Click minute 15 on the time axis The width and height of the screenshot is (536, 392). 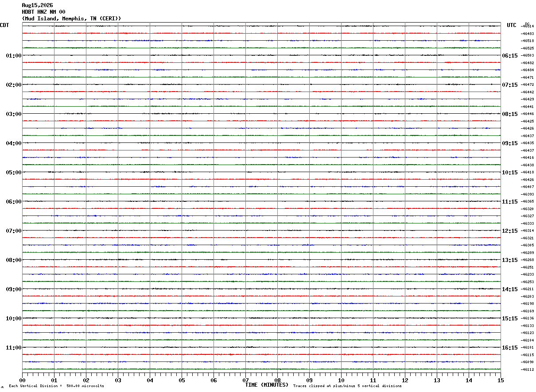tap(501, 380)
